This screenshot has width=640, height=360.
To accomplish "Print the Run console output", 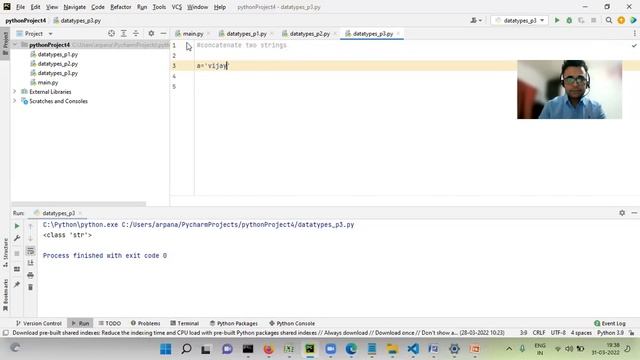I will (31, 275).
